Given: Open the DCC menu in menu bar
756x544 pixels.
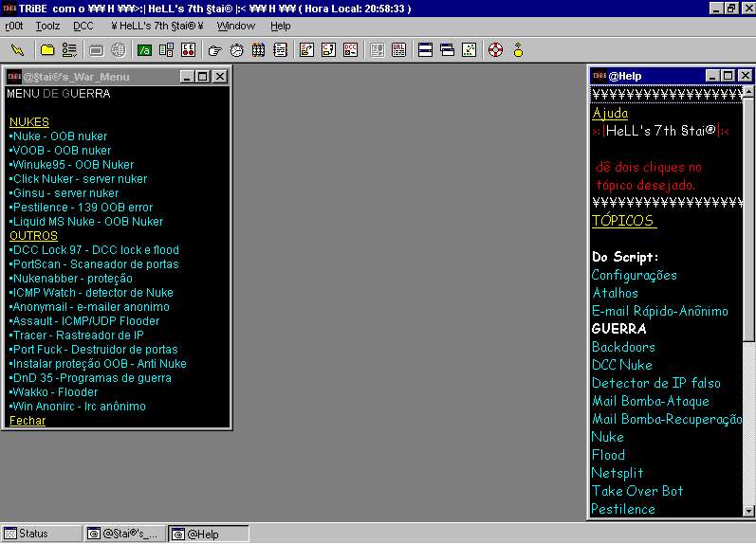Looking at the screenshot, I should point(83,26).
